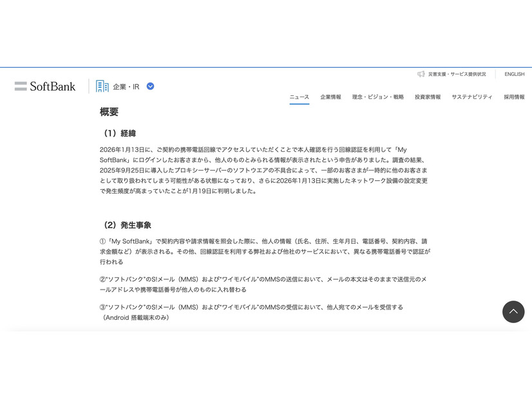Expand the blue chevron dropdown beside 企業・IR

coord(149,86)
